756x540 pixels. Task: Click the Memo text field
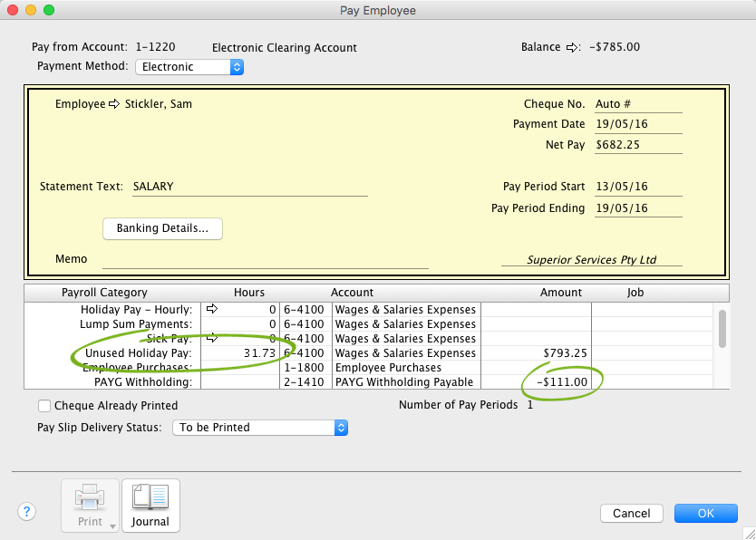[x=265, y=260]
